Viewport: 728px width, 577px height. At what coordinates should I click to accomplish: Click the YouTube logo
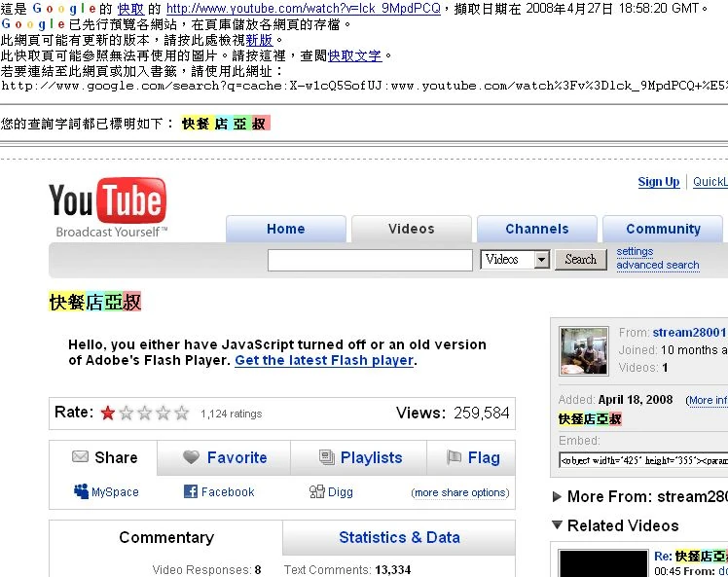point(107,207)
